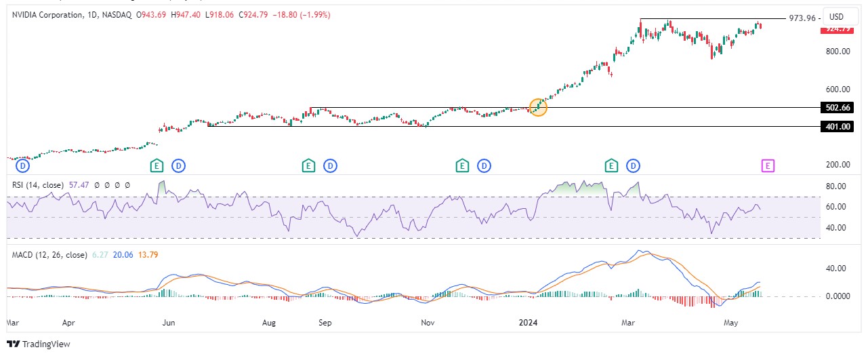This screenshot has width=868, height=356.
Task: Open the earnings marker at November 2023
Action: [462, 165]
